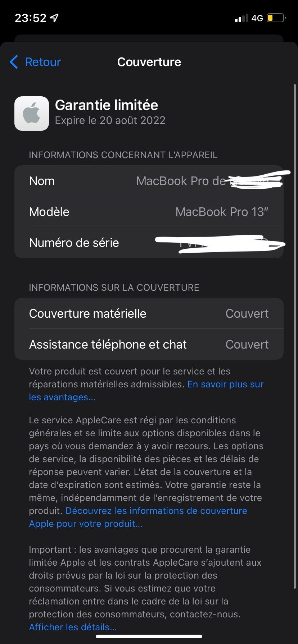
Task: Tap the Assistance téléphone et chat row
Action: (x=149, y=344)
